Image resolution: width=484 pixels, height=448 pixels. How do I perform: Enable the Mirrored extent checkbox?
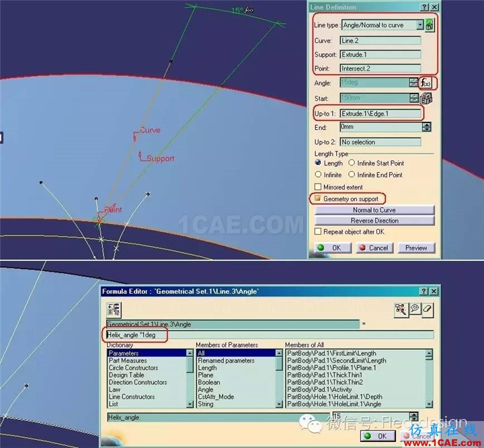click(x=317, y=187)
